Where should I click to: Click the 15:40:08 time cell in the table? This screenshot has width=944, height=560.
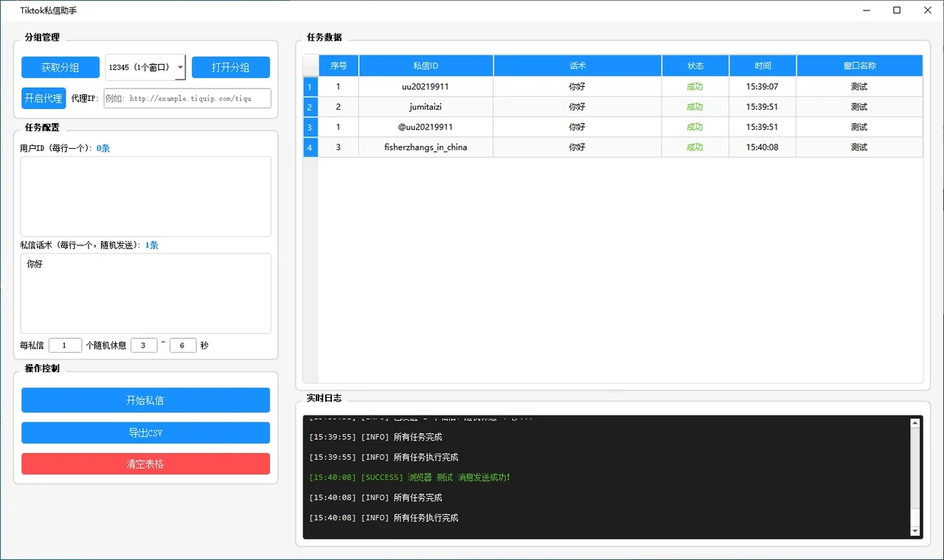(763, 147)
